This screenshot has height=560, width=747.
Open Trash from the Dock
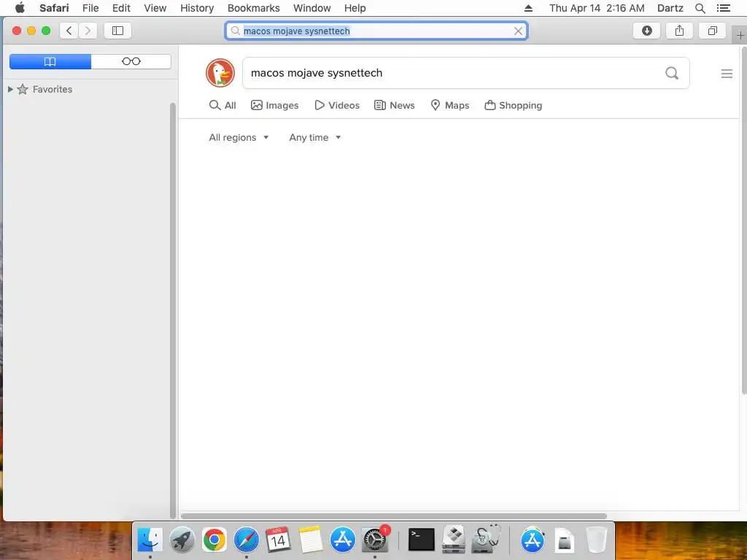[597, 540]
